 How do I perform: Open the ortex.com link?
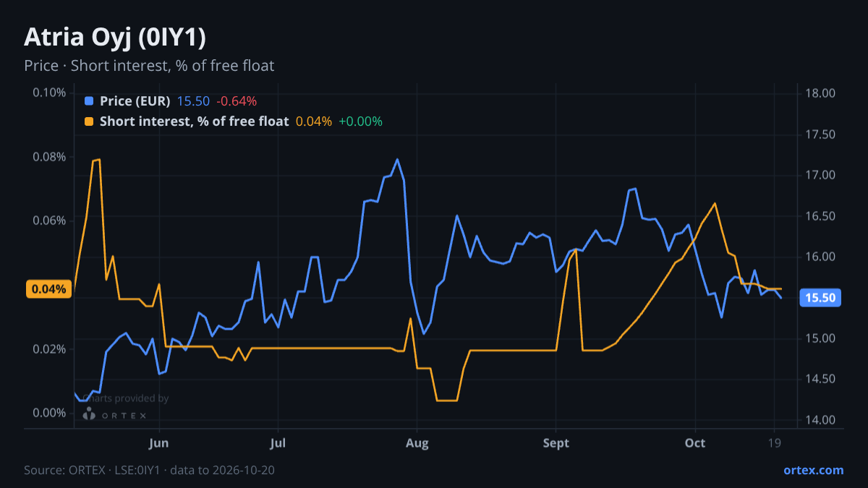[813, 470]
